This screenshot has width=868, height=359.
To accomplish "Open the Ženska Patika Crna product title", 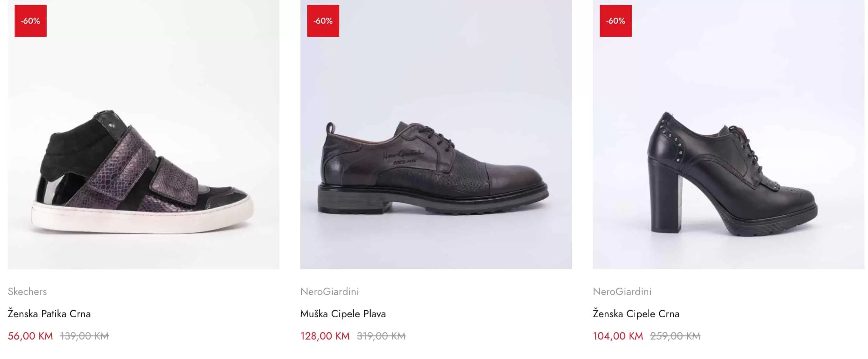I will (x=49, y=314).
